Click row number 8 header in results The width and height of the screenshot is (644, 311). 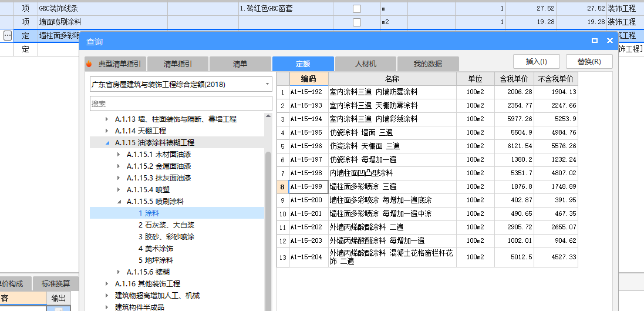(282, 187)
